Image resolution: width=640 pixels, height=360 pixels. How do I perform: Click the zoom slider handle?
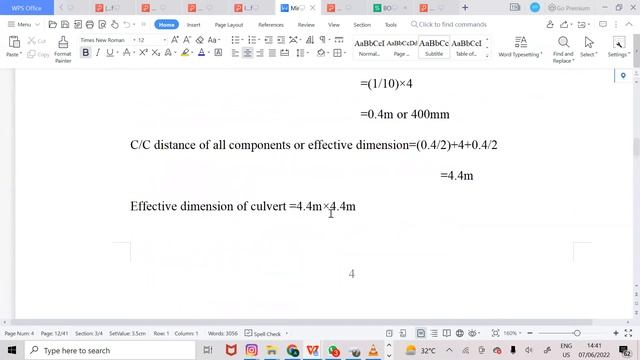(x=577, y=333)
